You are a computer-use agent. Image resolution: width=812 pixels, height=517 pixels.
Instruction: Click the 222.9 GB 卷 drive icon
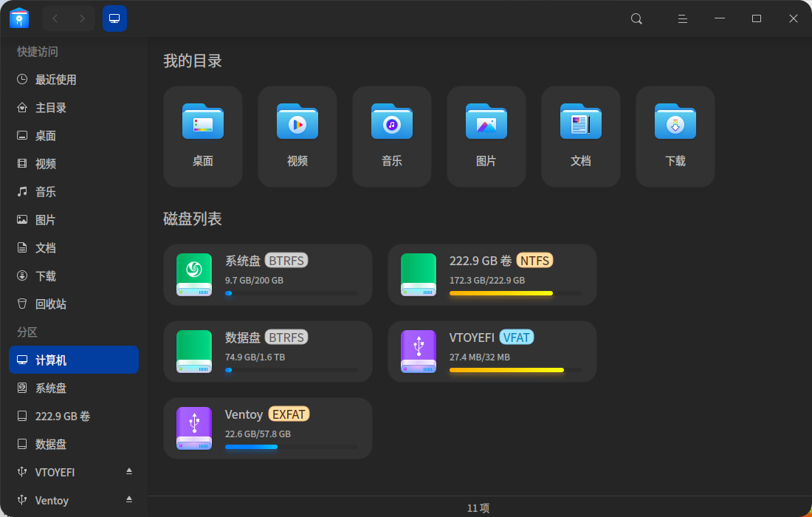pyautogui.click(x=419, y=275)
